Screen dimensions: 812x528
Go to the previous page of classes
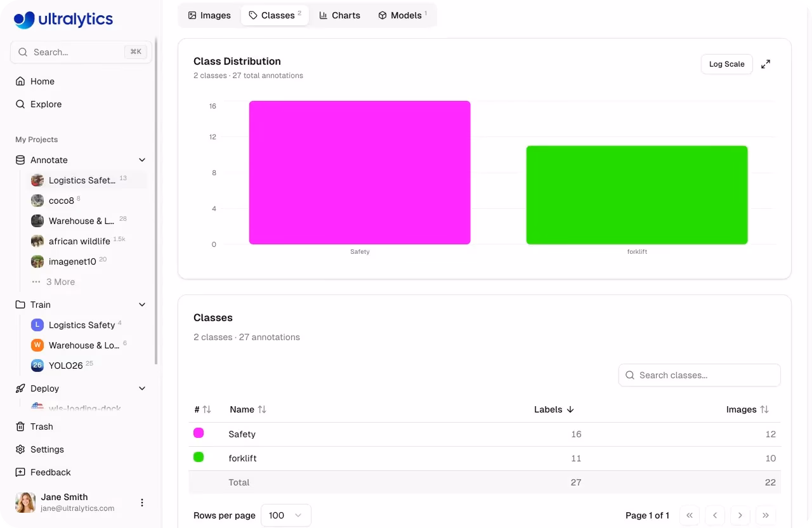(x=715, y=515)
